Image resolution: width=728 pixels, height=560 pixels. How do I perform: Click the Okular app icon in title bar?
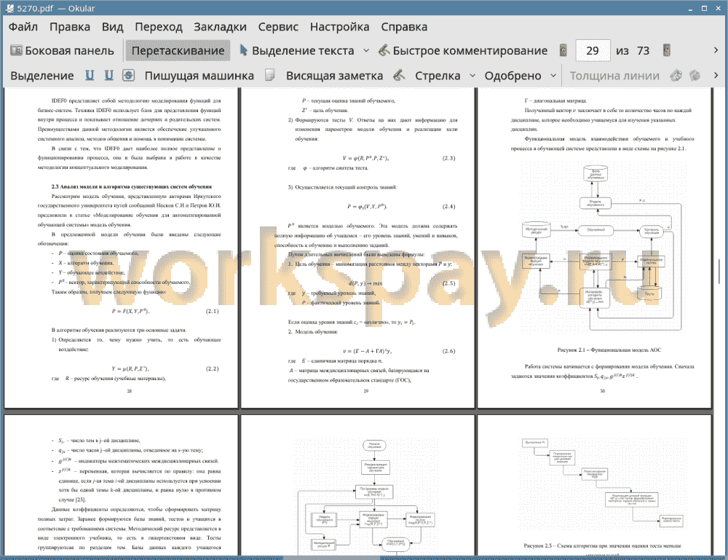click(x=9, y=8)
